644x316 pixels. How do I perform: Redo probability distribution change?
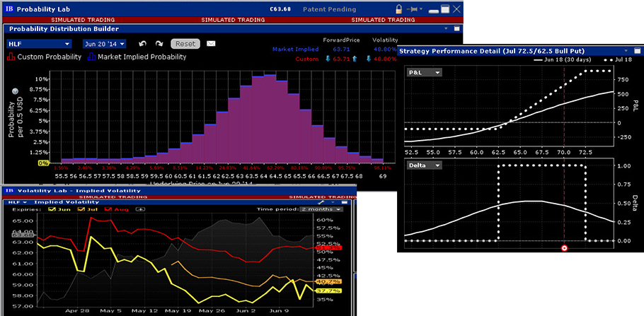click(159, 44)
